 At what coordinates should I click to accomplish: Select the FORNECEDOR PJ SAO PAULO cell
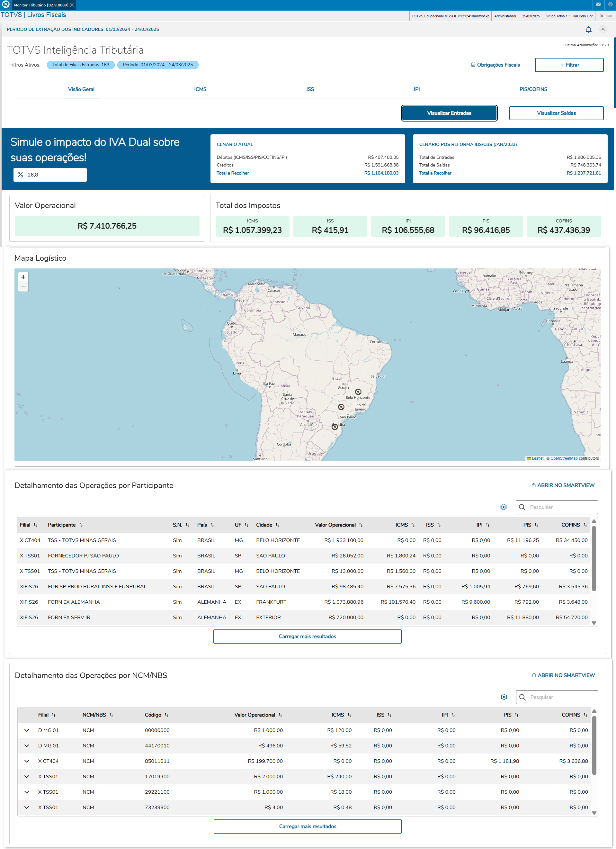[84, 555]
